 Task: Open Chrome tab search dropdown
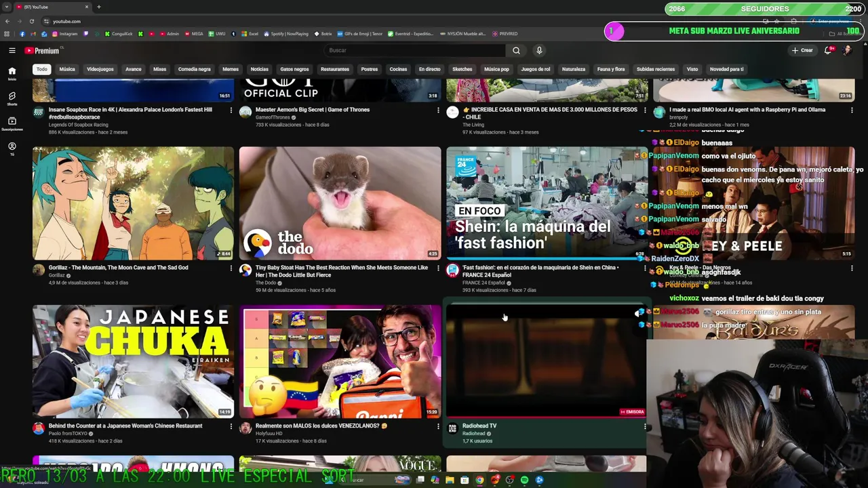tap(7, 7)
